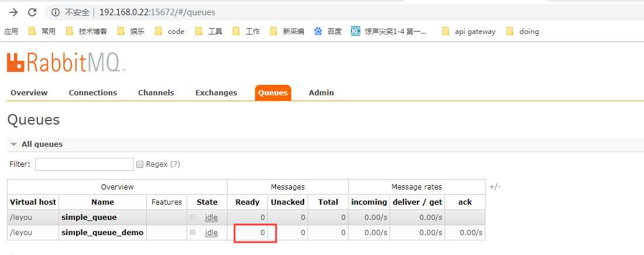Switch to the Channels tab
The height and width of the screenshot is (255, 644).
(x=156, y=93)
